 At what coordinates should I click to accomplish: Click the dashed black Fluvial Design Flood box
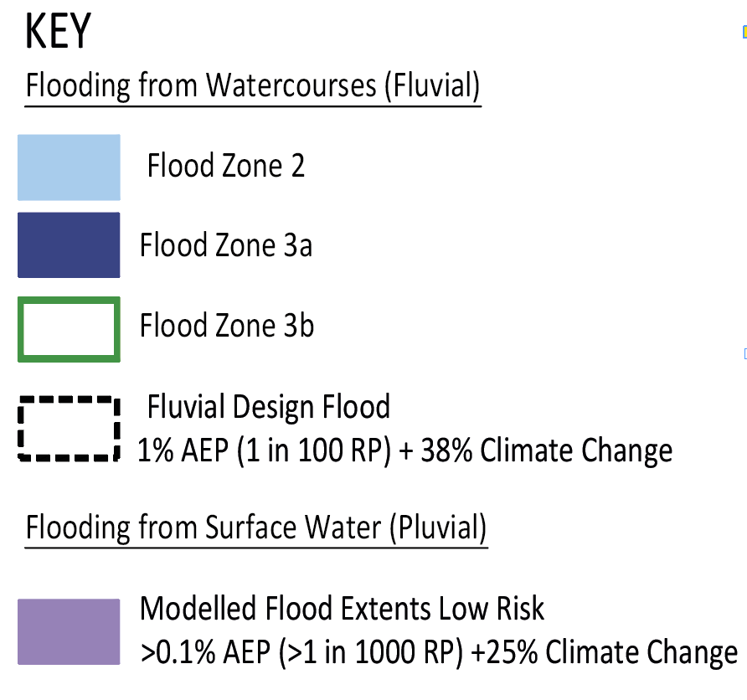[69, 428]
